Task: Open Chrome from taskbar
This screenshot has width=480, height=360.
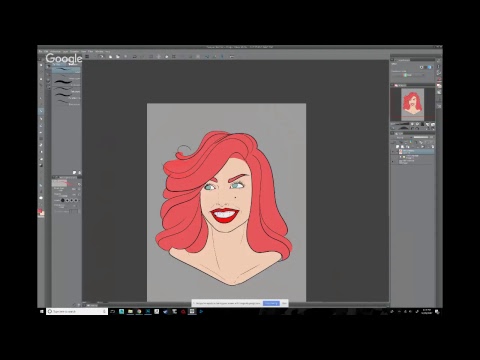Action: (139, 311)
